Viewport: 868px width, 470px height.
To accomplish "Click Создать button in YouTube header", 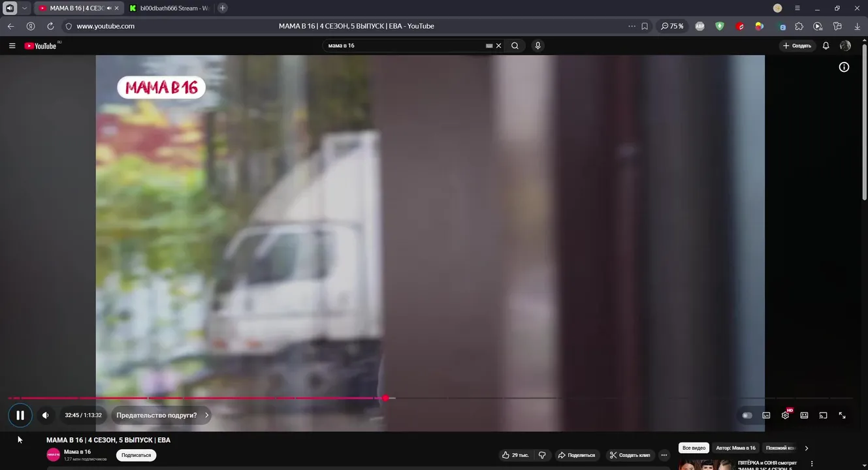I will (x=797, y=46).
